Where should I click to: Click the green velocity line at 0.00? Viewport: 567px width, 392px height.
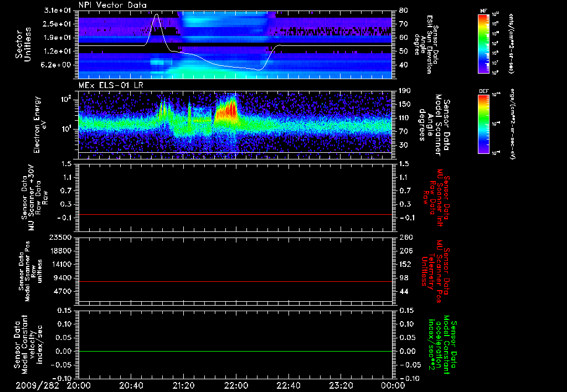tap(235, 351)
